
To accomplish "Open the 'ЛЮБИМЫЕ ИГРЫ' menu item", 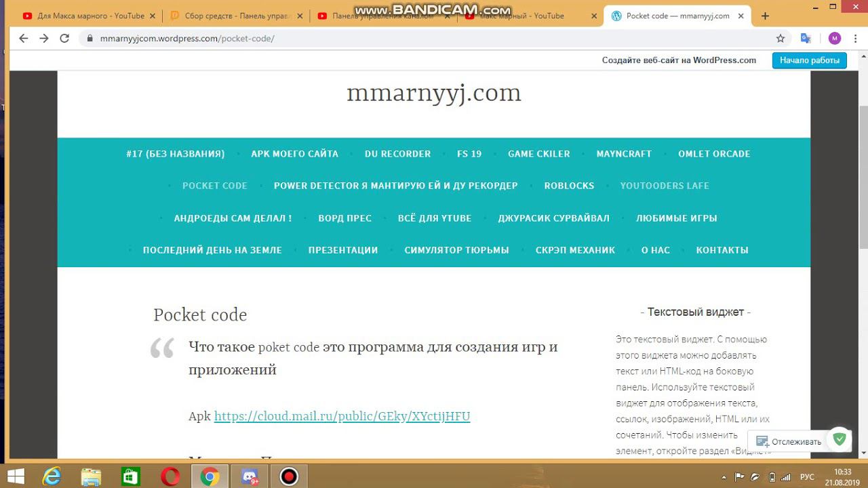I will pyautogui.click(x=676, y=218).
